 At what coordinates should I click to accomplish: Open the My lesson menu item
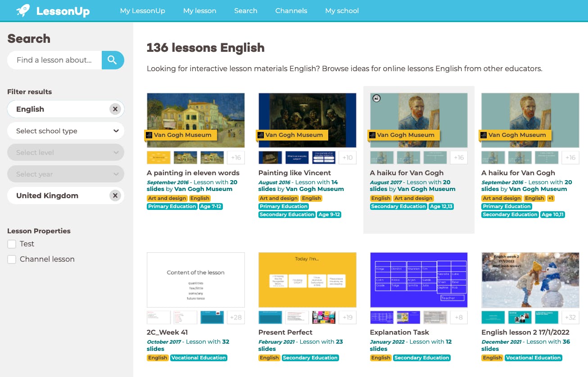(x=199, y=10)
